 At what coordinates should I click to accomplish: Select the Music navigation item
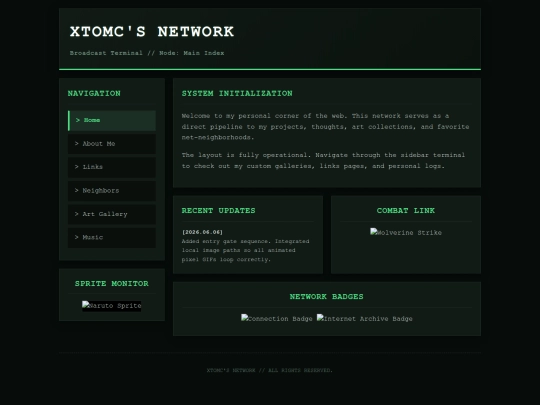[x=112, y=238]
